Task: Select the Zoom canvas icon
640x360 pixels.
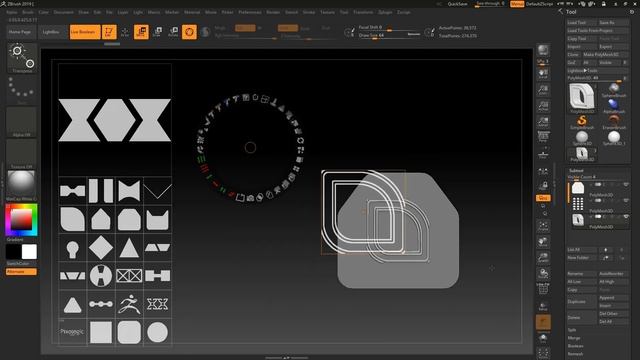Action: (543, 90)
